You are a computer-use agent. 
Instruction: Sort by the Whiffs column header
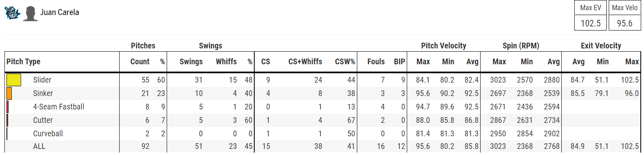click(x=226, y=61)
